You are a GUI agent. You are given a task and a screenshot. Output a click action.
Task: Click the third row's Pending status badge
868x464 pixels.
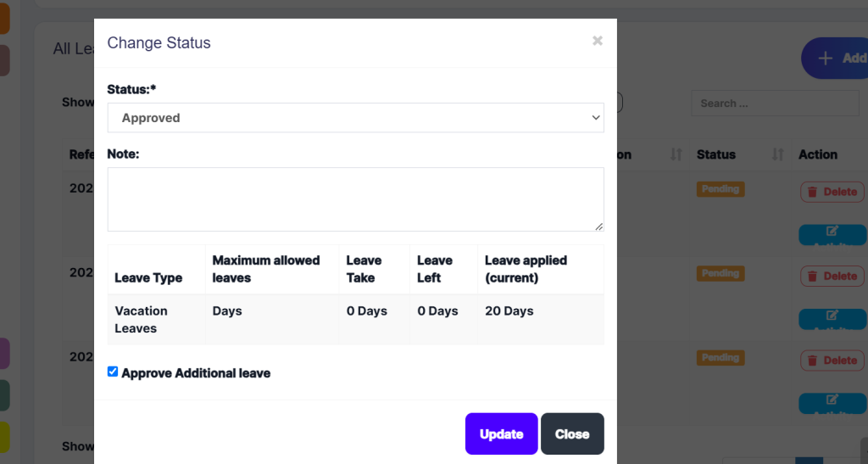(x=720, y=358)
